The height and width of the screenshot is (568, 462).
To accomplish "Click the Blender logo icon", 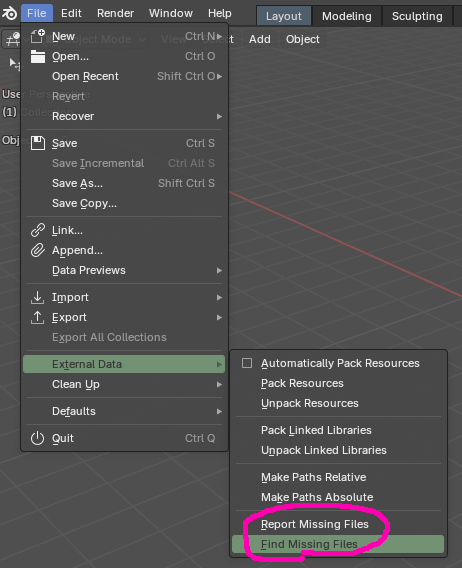I will pyautogui.click(x=9, y=13).
